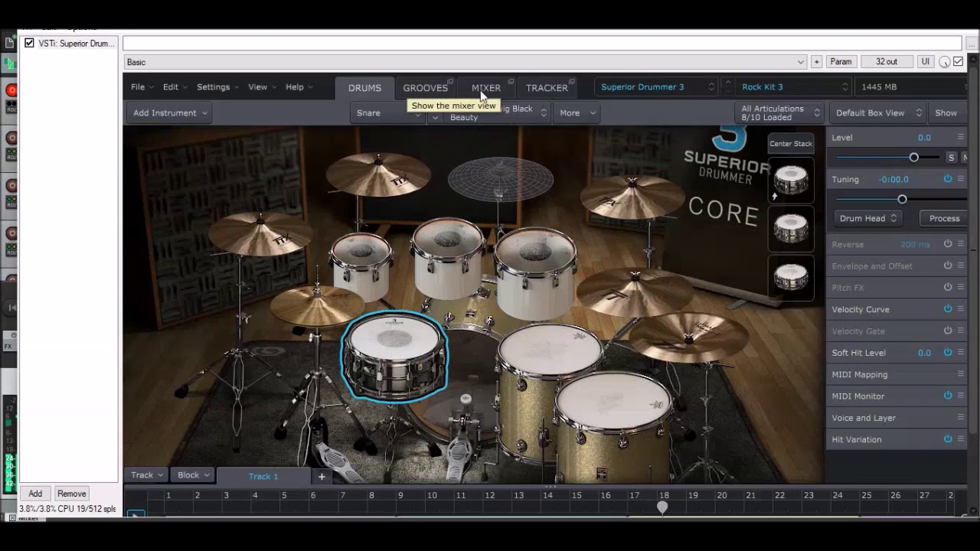980x551 pixels.
Task: Pop out the Mixer tab window icon
Action: (x=511, y=82)
